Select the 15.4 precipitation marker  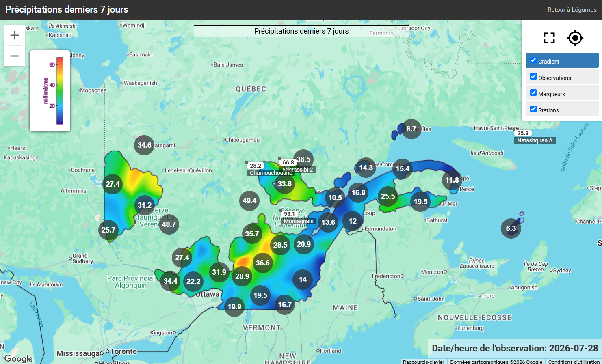click(x=403, y=169)
